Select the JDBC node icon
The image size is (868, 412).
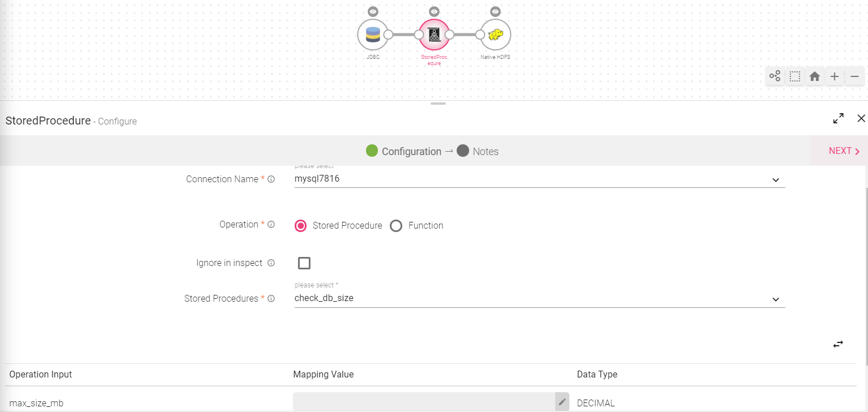[x=372, y=35]
